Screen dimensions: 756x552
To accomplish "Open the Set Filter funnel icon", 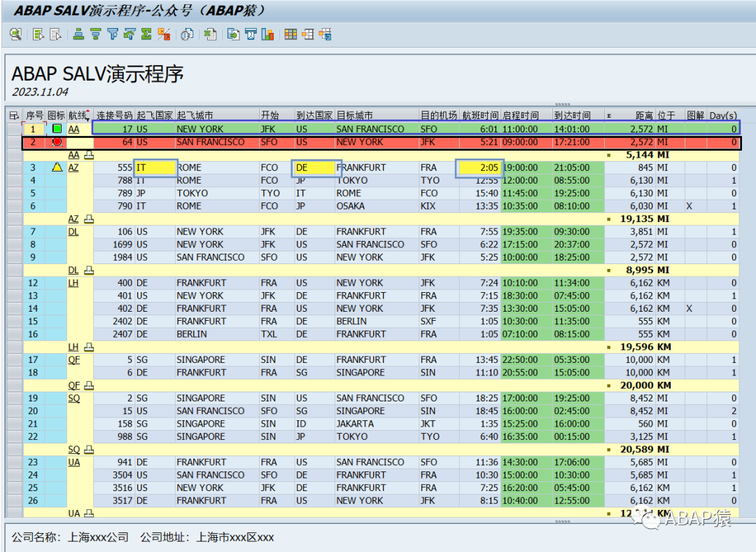I will click(x=112, y=34).
